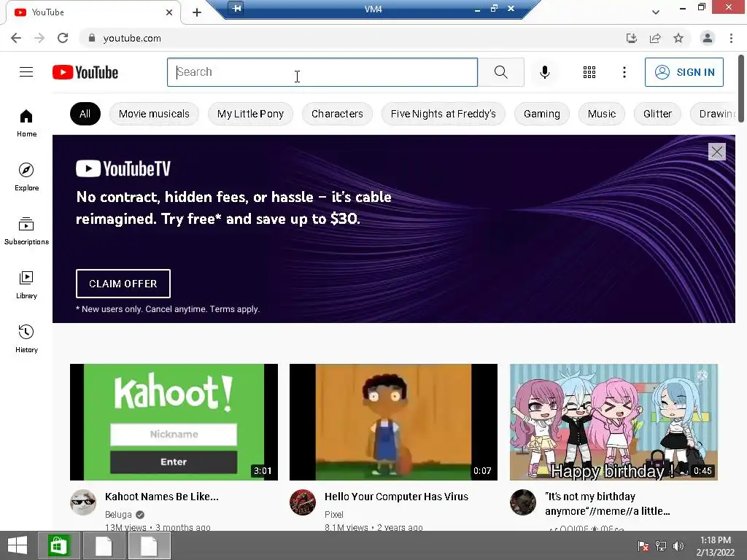Viewport: 747px width, 560px height.
Task: Select Five Nights at Freddy's chip
Action: tap(443, 114)
